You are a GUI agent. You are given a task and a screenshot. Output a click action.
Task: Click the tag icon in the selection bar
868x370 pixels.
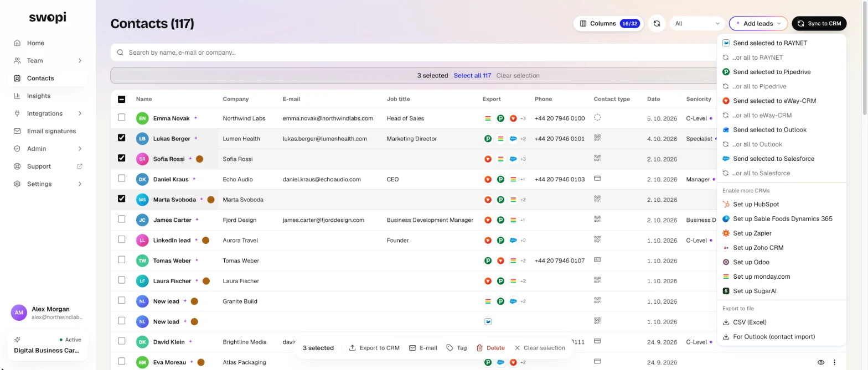coord(450,348)
